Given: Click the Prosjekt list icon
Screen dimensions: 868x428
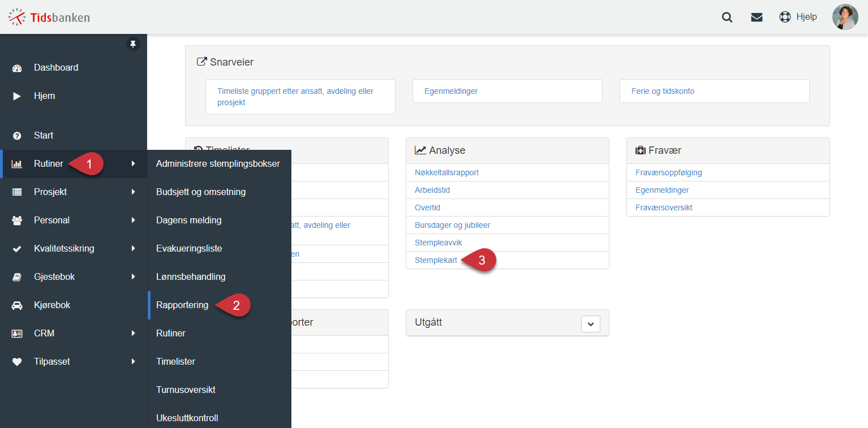Looking at the screenshot, I should [17, 192].
